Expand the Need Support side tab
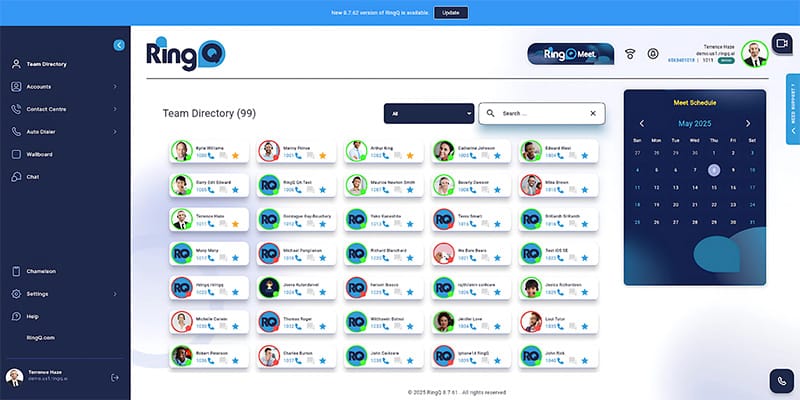Screen dimensions: 800x400 (793, 109)
